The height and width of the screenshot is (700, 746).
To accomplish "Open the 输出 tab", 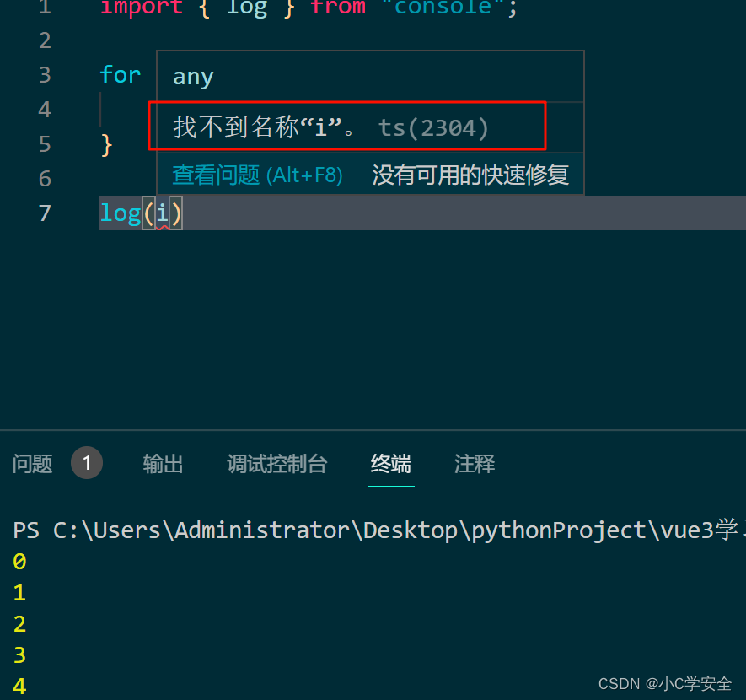I will pyautogui.click(x=163, y=464).
